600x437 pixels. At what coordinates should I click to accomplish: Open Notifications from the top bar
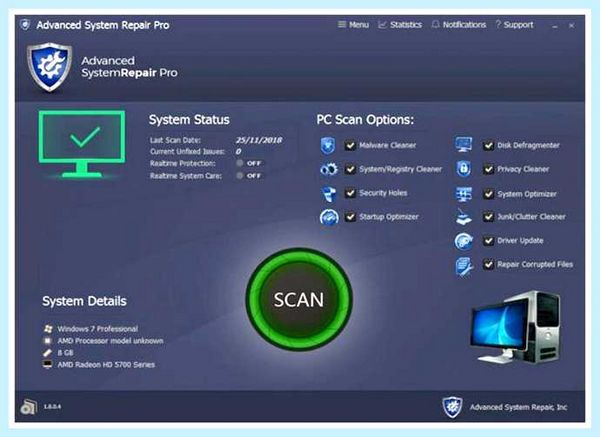tap(458, 25)
